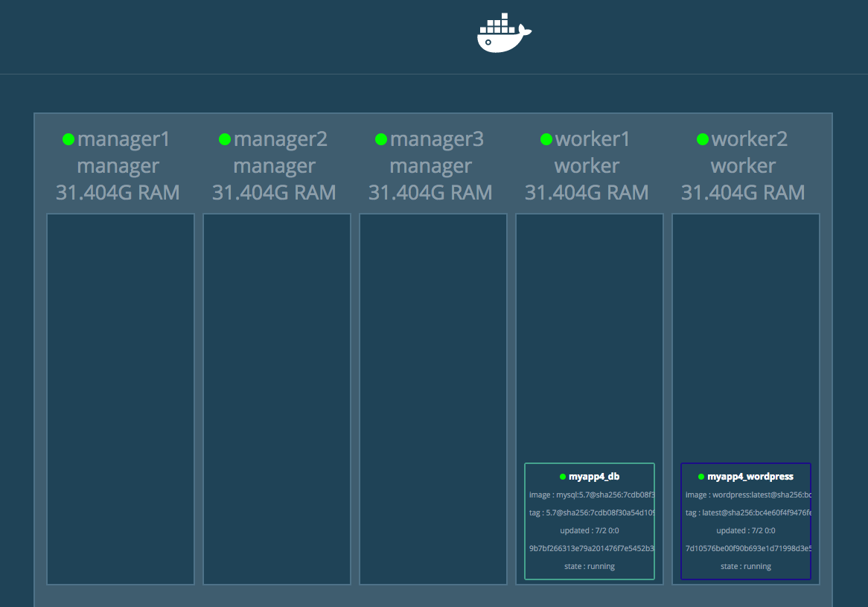Click state running in myapp4_wordpress card
The width and height of the screenshot is (868, 607).
pos(746,566)
